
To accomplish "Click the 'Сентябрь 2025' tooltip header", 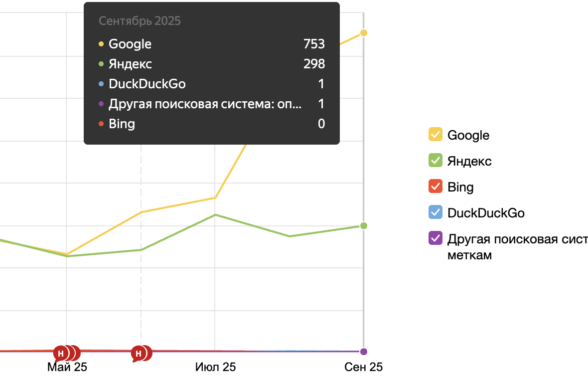I will [x=140, y=21].
